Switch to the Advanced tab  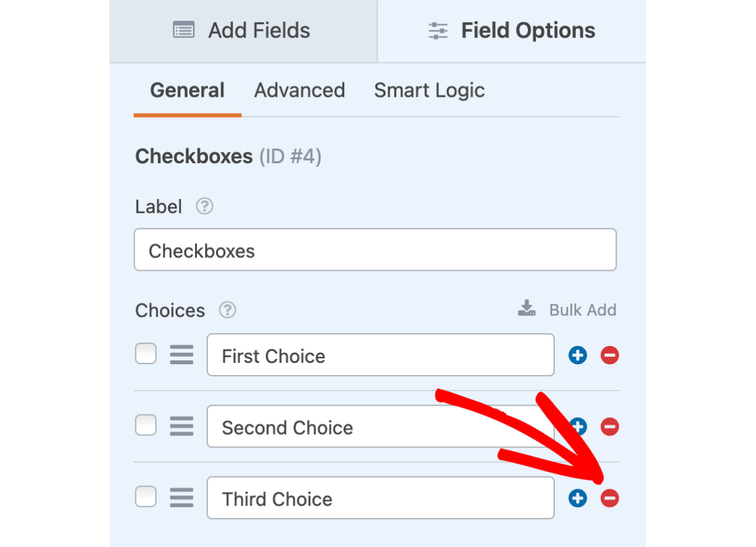299,89
